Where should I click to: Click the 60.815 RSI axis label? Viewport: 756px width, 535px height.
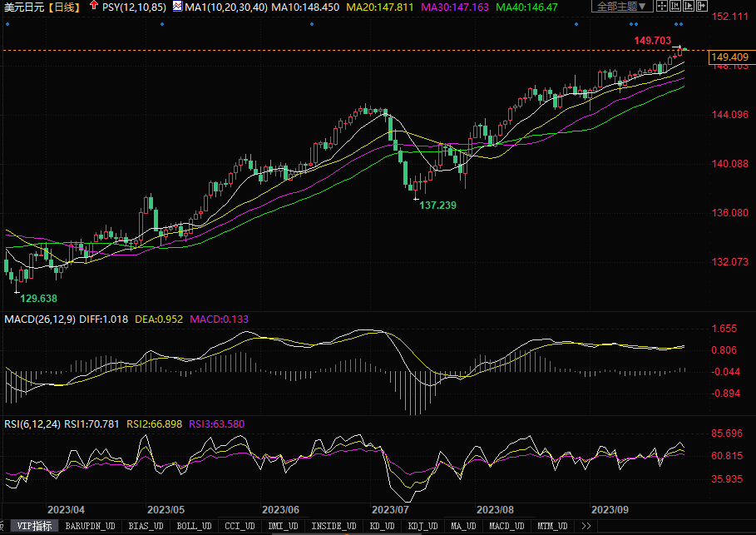point(727,456)
